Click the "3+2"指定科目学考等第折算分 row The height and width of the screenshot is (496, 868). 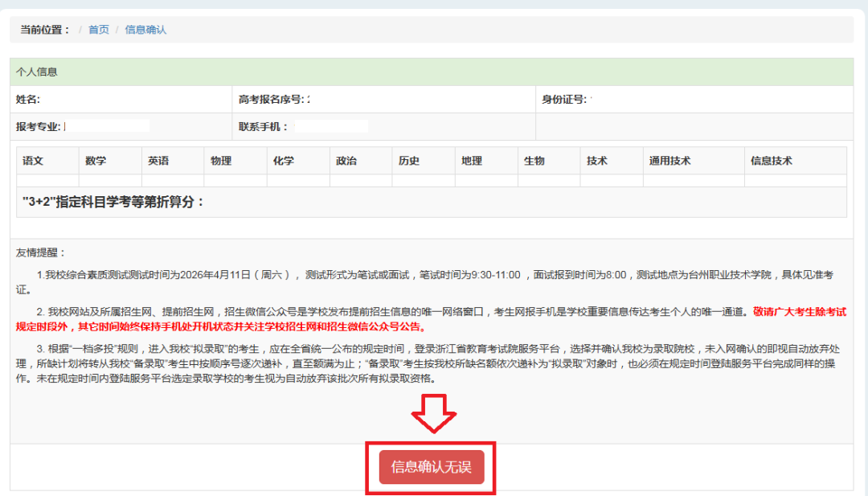point(114,202)
